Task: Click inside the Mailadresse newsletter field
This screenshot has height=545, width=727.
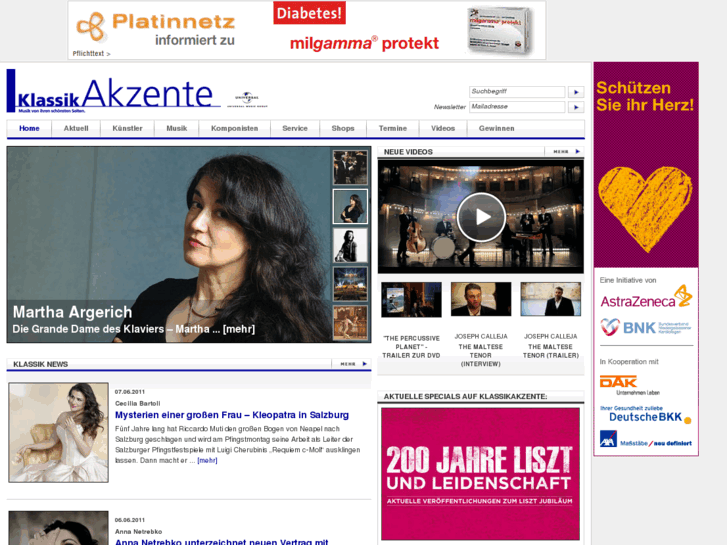Action: tap(517, 107)
